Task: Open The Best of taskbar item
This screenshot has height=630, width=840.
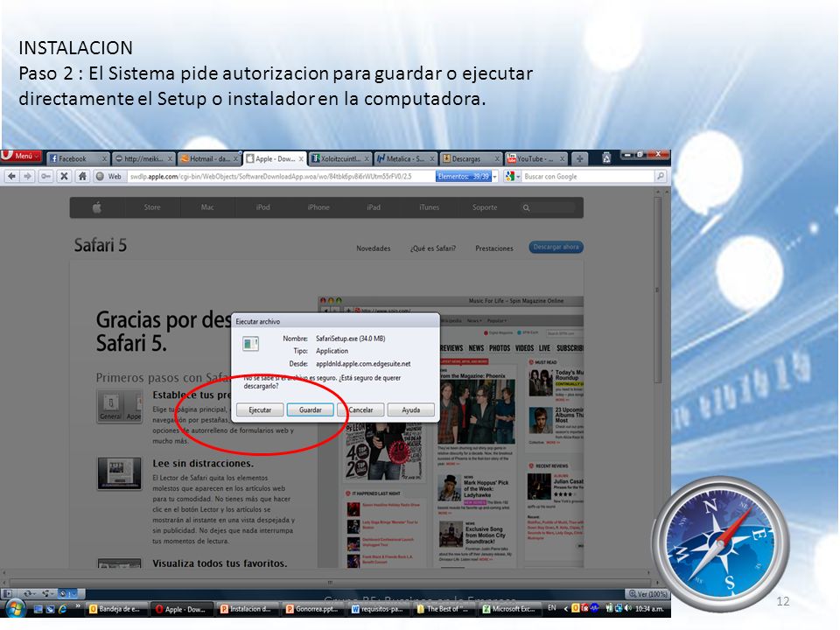Action: coord(445,609)
